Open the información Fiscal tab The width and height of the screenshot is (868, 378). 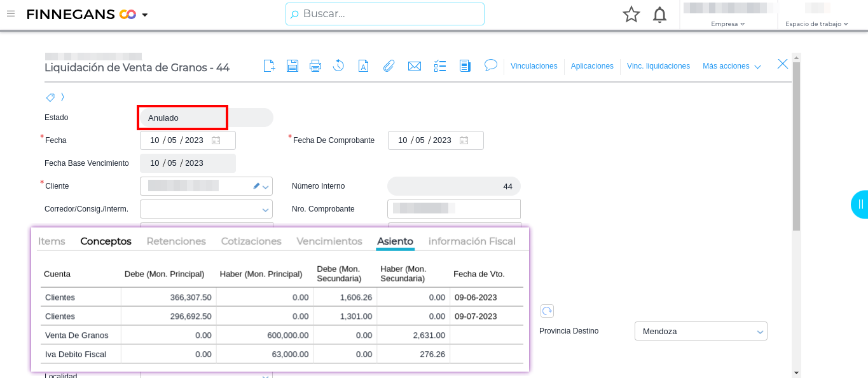472,241
